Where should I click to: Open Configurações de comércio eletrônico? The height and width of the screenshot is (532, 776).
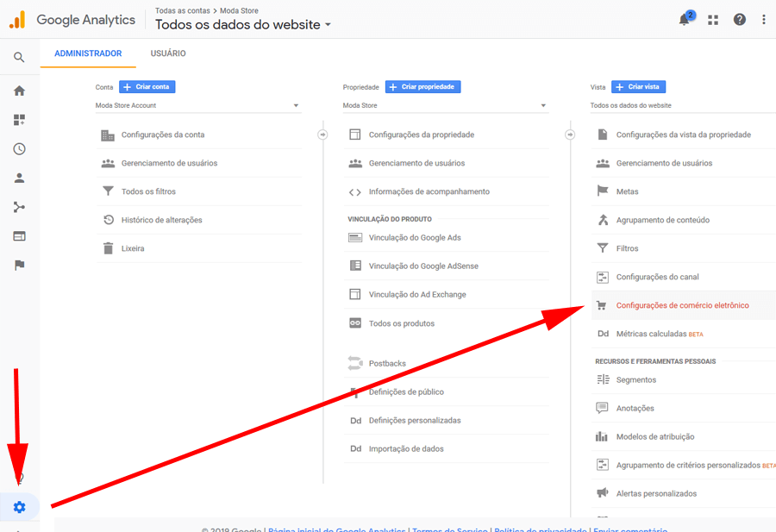point(684,305)
